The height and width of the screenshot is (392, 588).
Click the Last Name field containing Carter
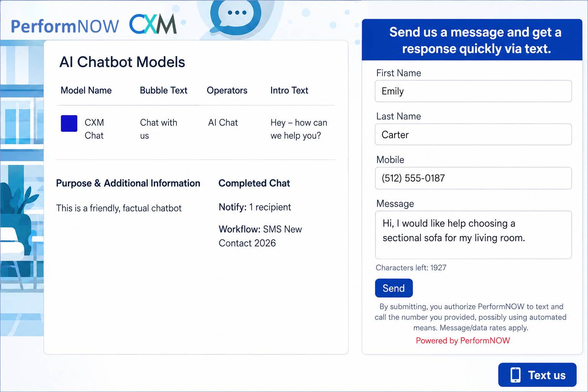click(473, 134)
